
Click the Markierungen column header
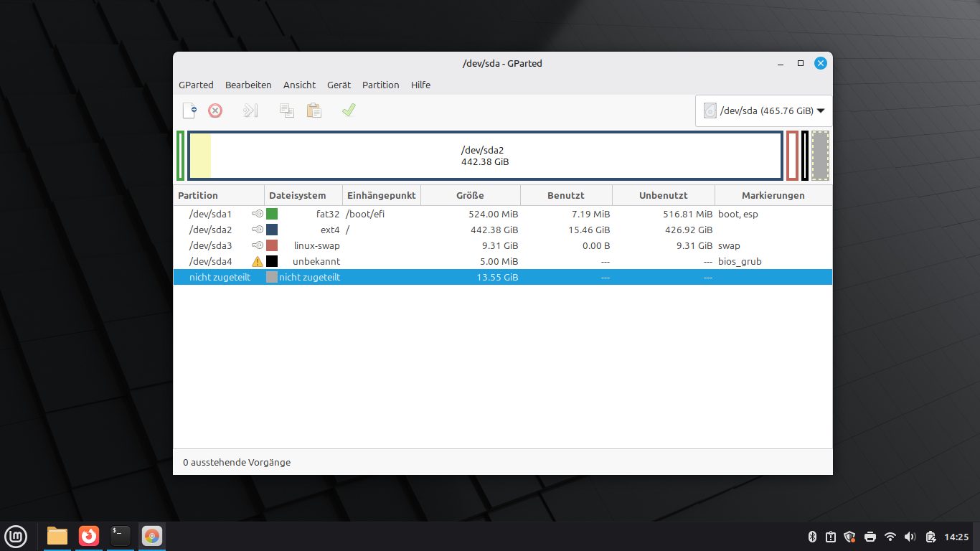[x=773, y=195]
